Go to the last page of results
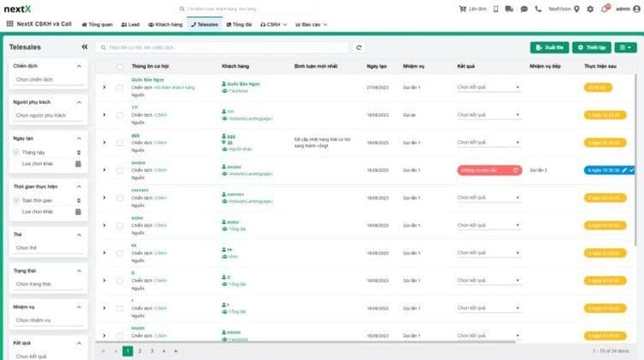644x360 pixels. click(x=176, y=351)
